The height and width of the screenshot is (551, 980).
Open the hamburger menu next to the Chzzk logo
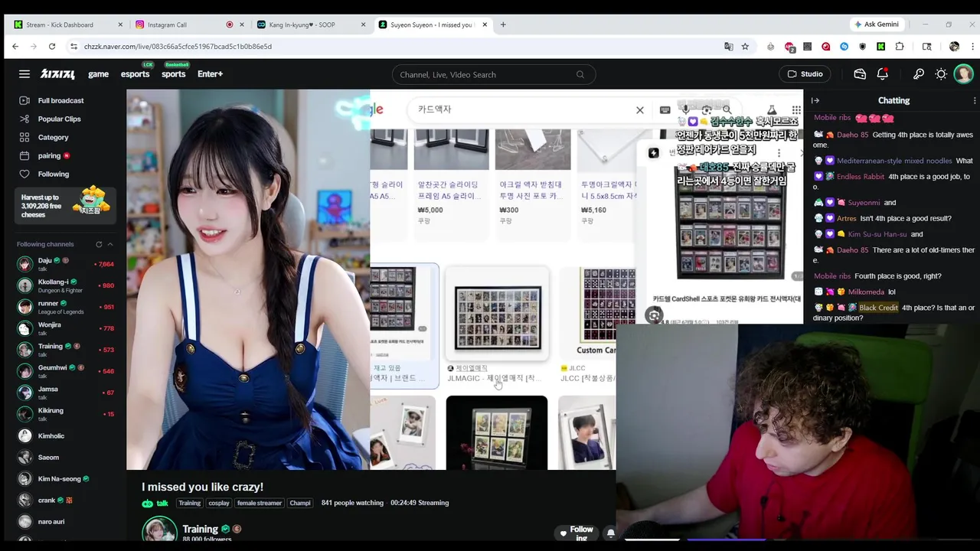24,74
